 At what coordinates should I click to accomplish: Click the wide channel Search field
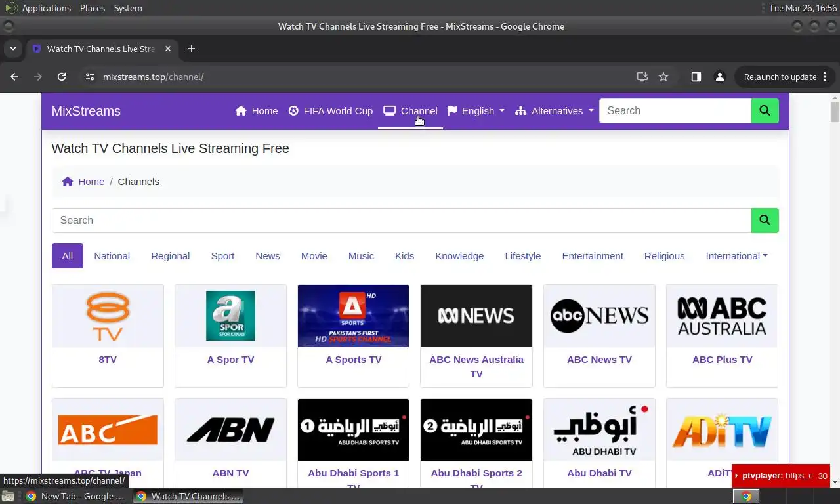point(402,220)
